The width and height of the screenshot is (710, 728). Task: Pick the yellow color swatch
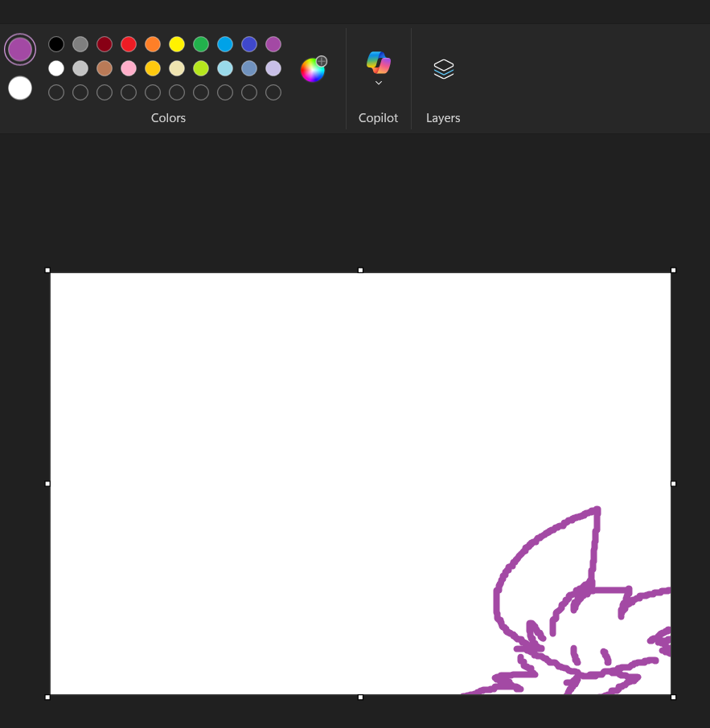point(177,44)
